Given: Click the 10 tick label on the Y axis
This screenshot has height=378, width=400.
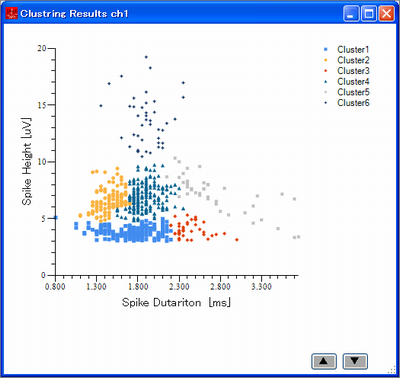Looking at the screenshot, I should [x=42, y=162].
